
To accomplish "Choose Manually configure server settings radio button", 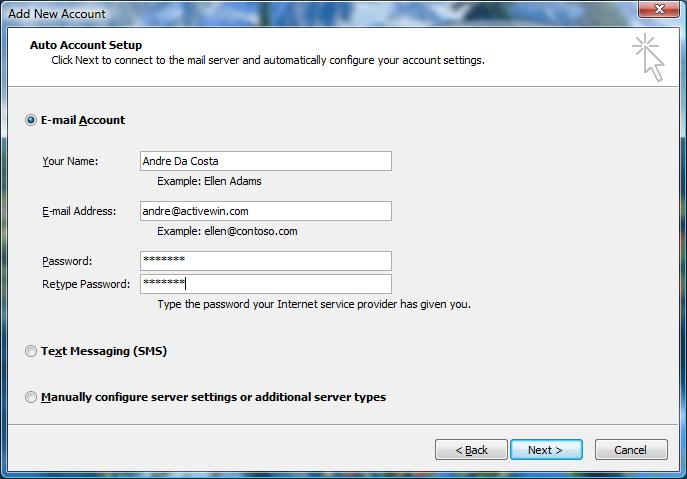I will click(31, 397).
